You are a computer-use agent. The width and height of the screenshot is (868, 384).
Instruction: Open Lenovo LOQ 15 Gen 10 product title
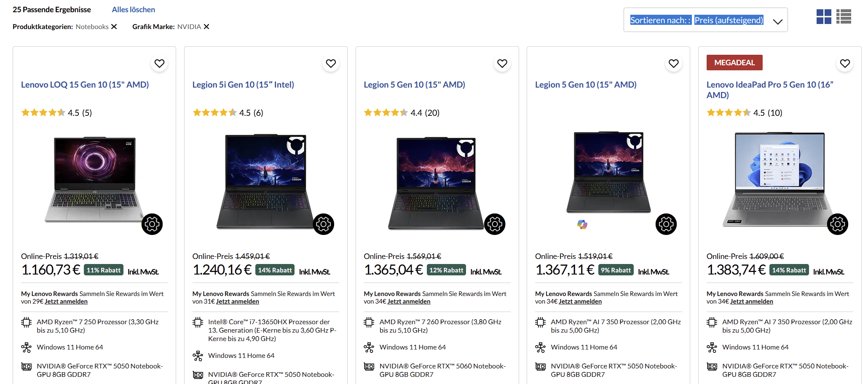coord(85,85)
